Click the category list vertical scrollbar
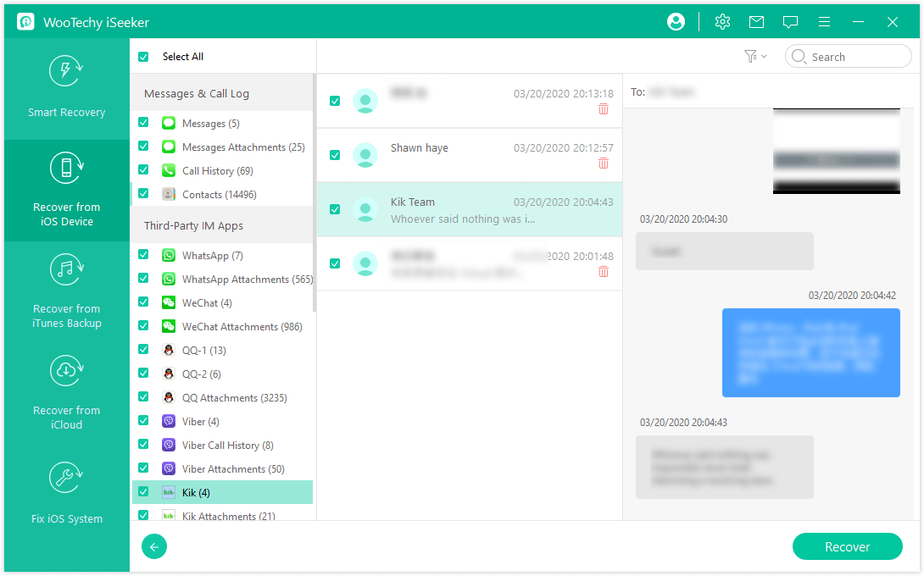This screenshot has width=924, height=576. [314, 193]
